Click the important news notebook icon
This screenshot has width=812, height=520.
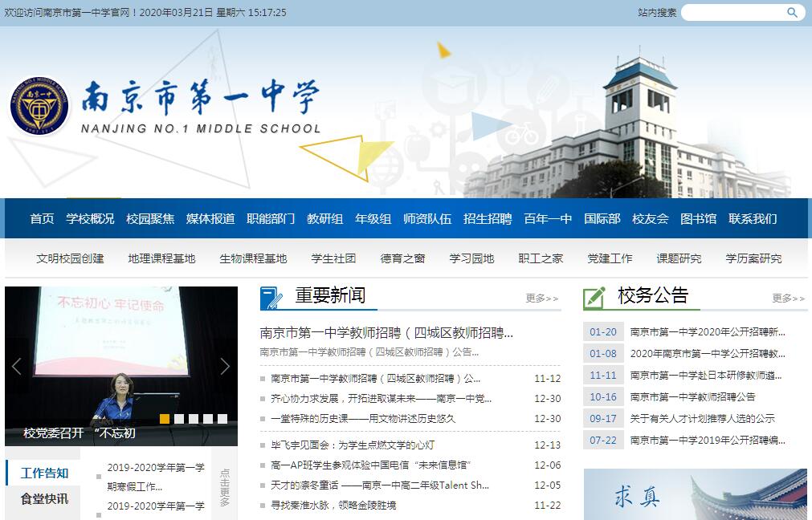click(x=271, y=297)
